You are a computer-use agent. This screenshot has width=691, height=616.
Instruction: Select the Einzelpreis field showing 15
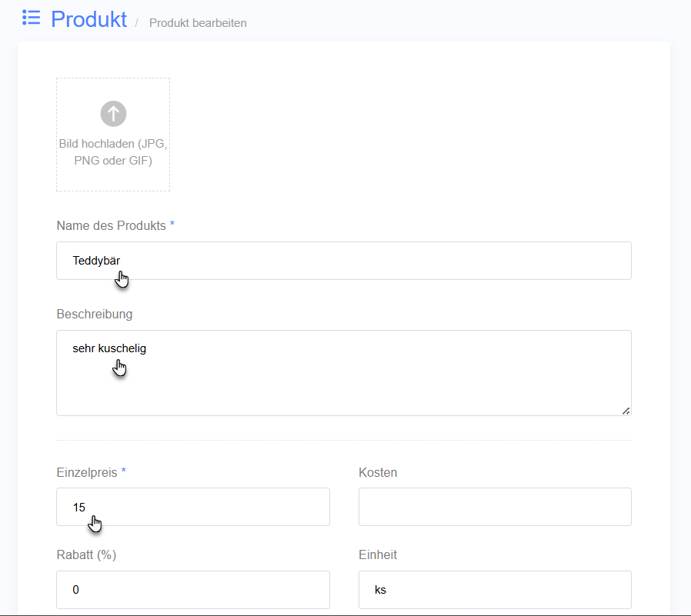click(x=193, y=507)
